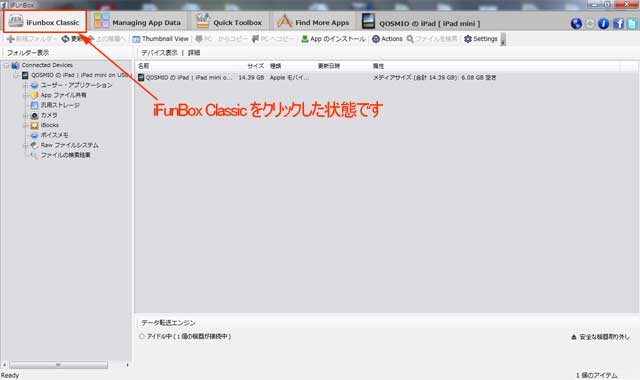Click the blue info icon
The width and height of the screenshot is (640, 380).
click(x=603, y=24)
